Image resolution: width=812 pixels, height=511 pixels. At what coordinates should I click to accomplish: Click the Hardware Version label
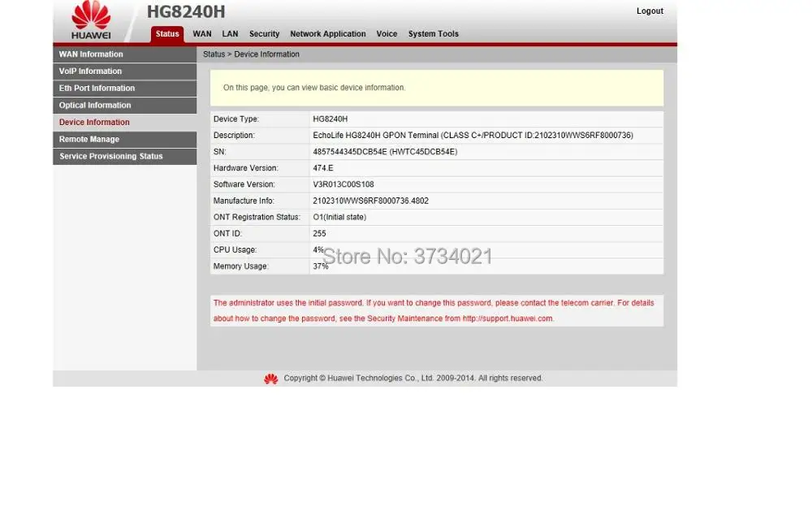[246, 168]
